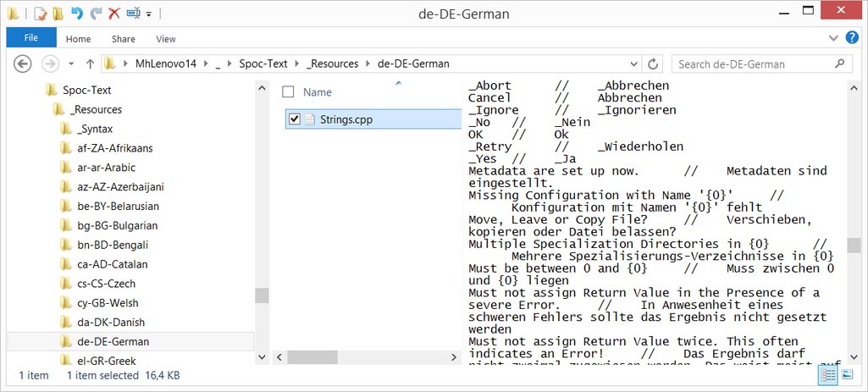Open the View ribbon tab

coord(165,39)
